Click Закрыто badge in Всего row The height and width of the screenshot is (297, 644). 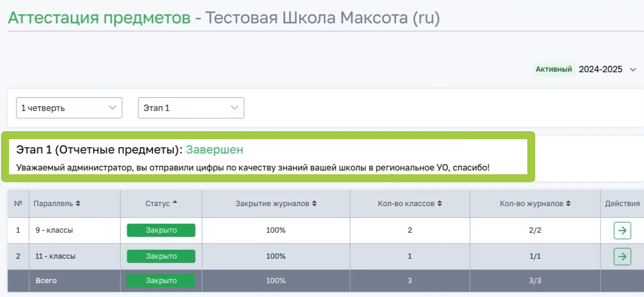[x=161, y=281]
